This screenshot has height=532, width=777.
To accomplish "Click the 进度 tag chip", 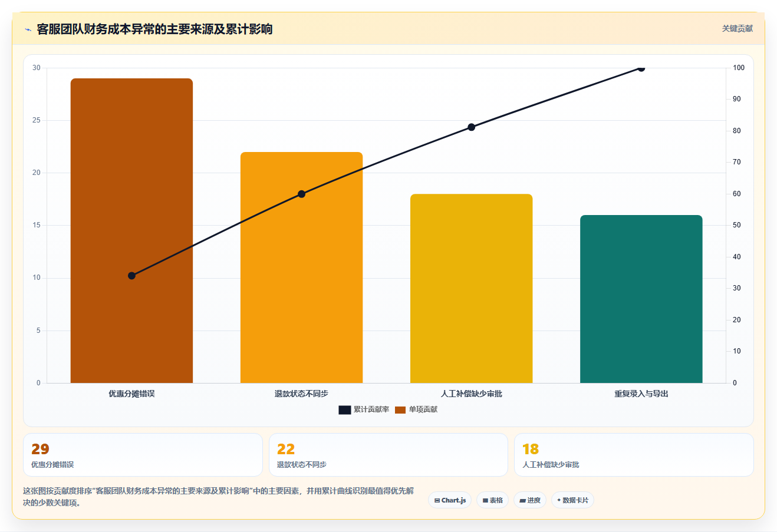I will point(530,500).
